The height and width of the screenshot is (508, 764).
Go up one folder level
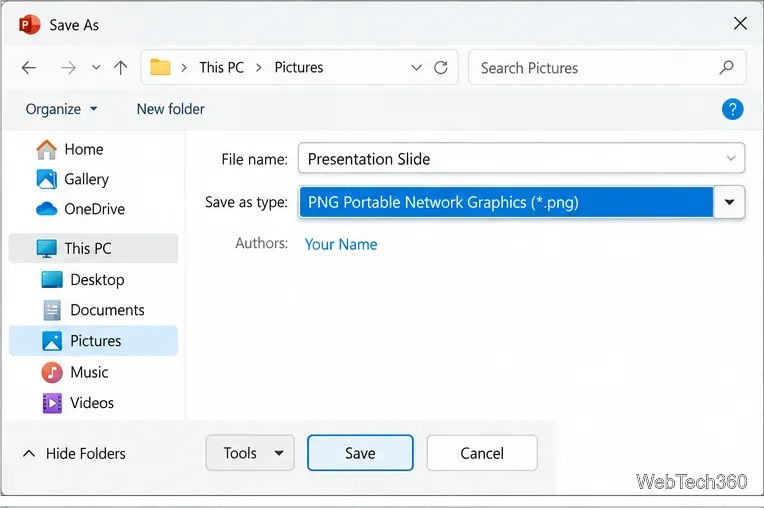(120, 68)
